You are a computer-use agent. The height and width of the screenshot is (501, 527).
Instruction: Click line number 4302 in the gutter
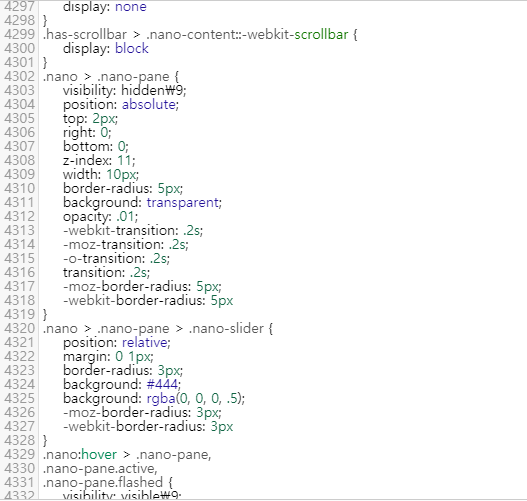(x=19, y=77)
